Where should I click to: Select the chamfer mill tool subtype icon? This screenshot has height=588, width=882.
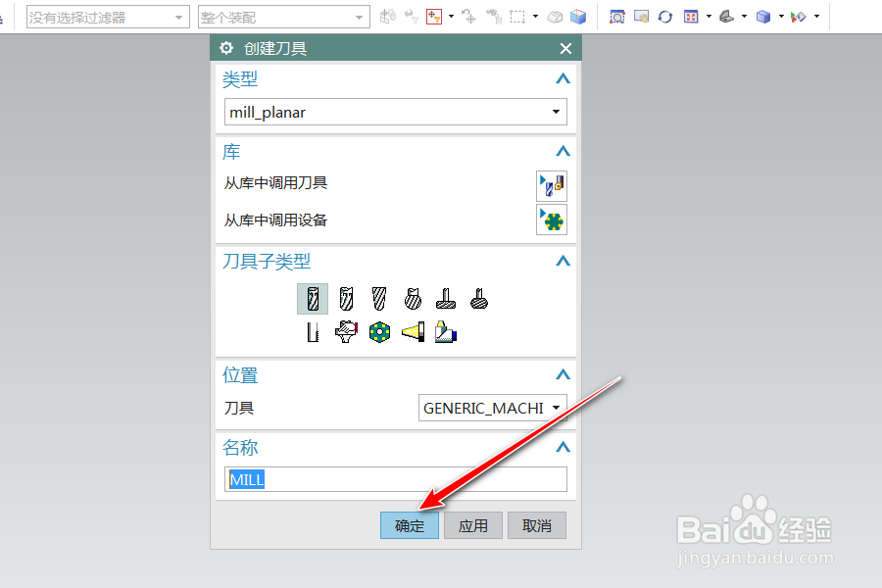tap(346, 299)
